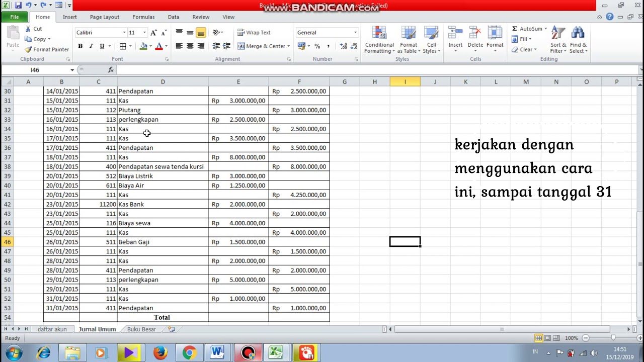Toggle middle vertical alignment
This screenshot has width=644, height=362.
click(190, 33)
